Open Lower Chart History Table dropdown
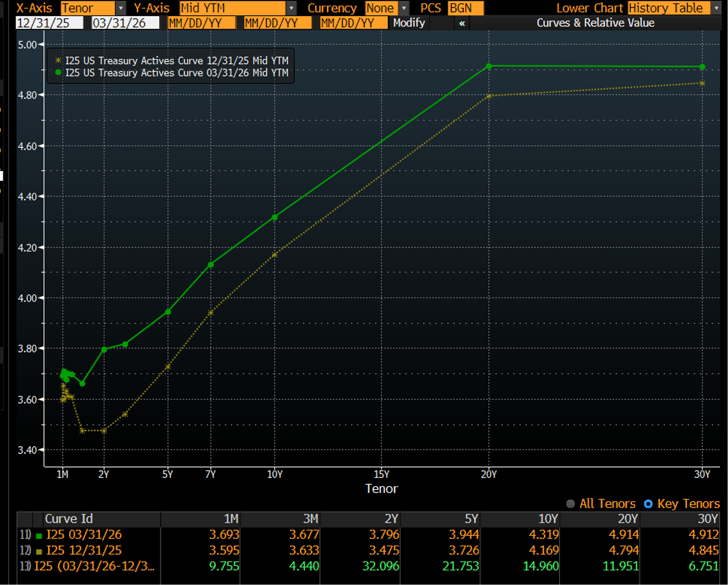 (x=716, y=8)
